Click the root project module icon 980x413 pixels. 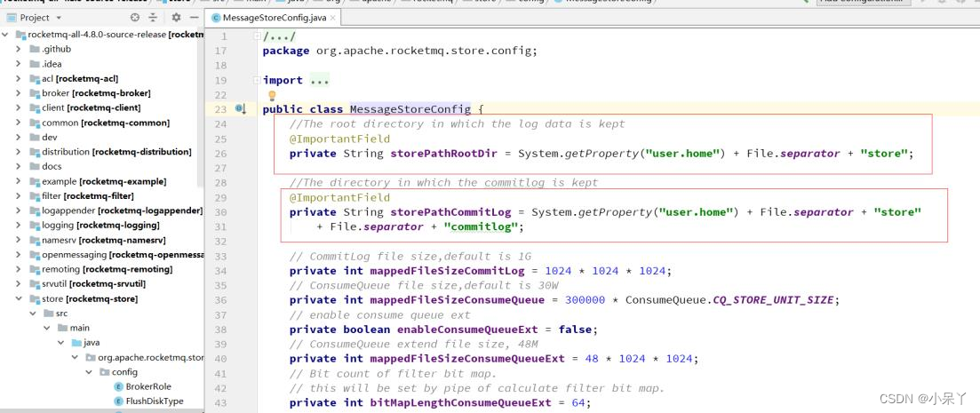[x=20, y=35]
